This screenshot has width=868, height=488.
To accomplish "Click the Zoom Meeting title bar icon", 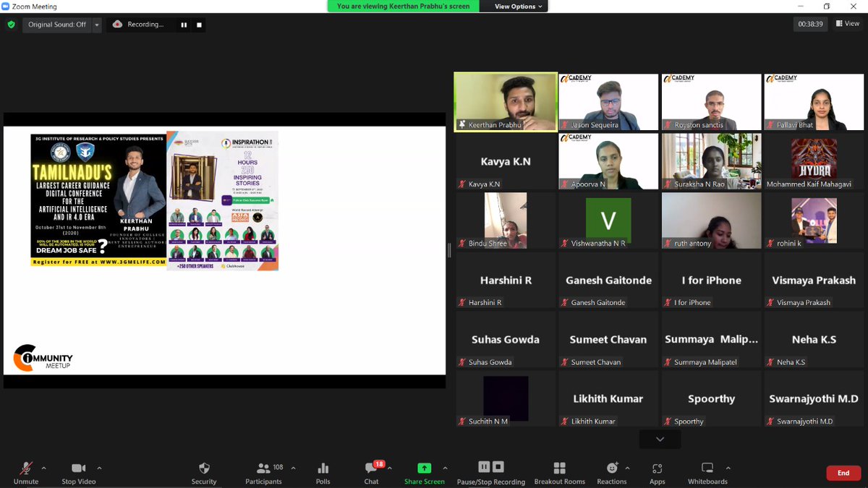I will pos(6,7).
